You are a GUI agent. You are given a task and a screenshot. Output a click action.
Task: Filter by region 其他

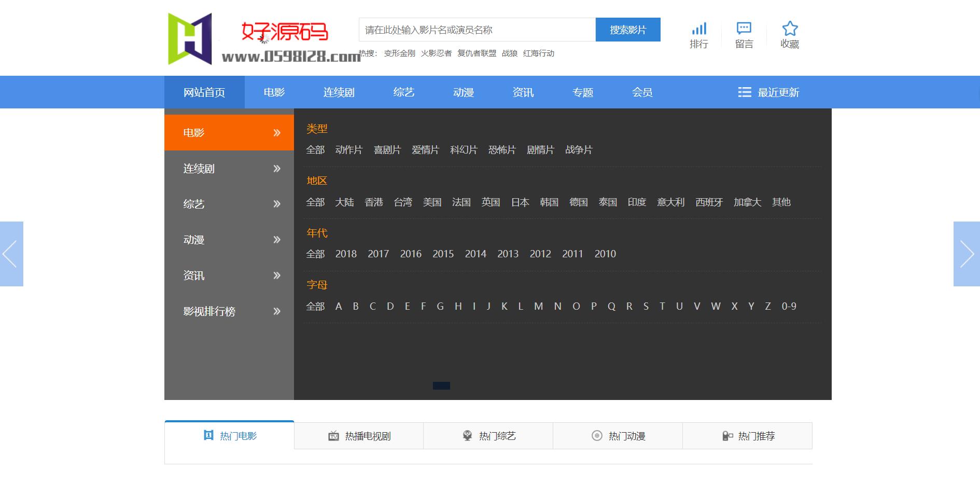[781, 202]
